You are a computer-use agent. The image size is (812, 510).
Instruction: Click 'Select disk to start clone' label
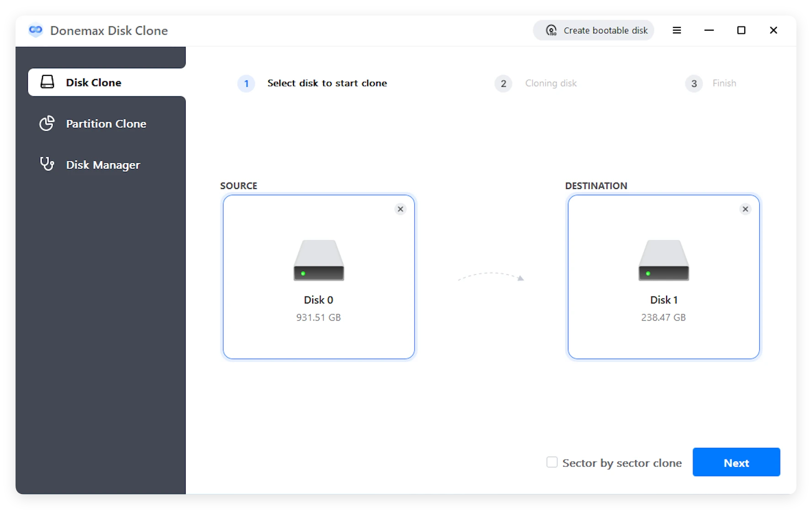pos(327,83)
